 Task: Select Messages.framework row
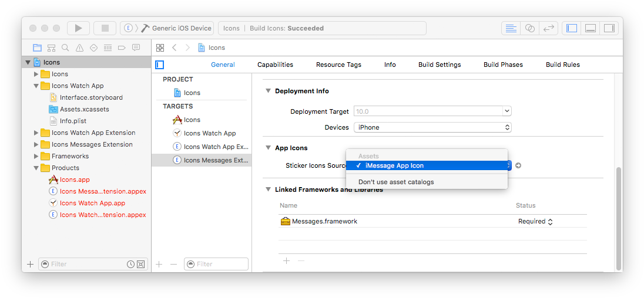pyautogui.click(x=432, y=221)
